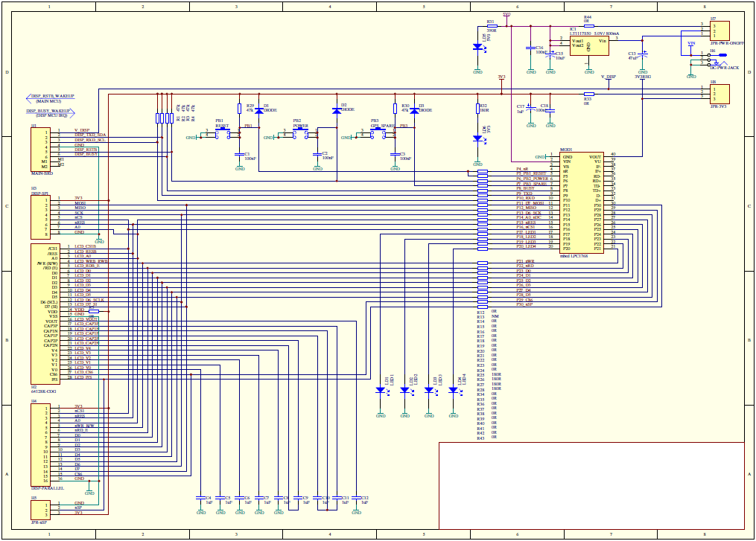The width and height of the screenshot is (756, 541).
Task: Select the PB2 POWER pushbutton symbol
Action: [300, 134]
